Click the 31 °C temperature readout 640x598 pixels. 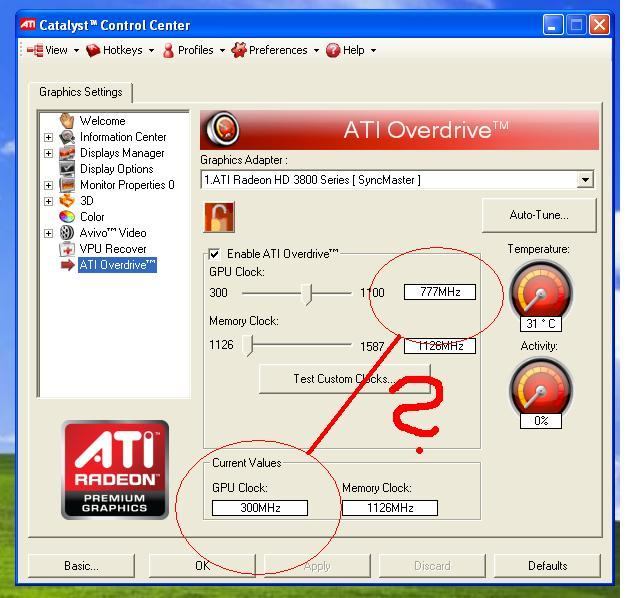pos(541,324)
